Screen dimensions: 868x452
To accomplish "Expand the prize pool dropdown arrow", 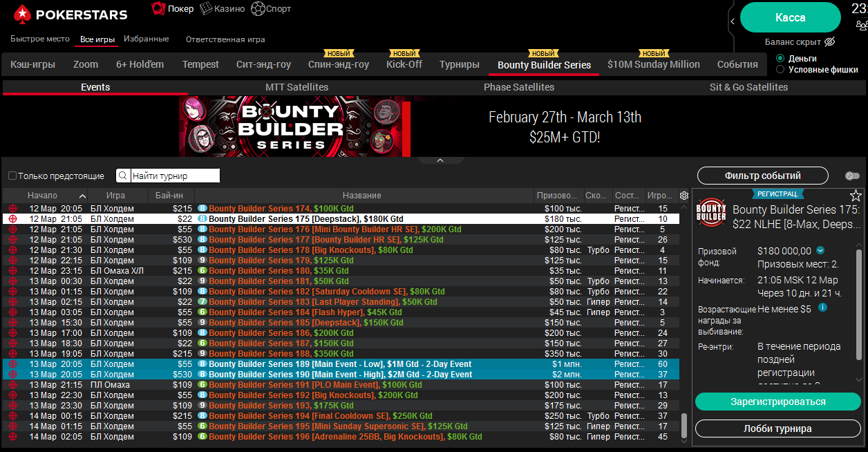I will 820,250.
